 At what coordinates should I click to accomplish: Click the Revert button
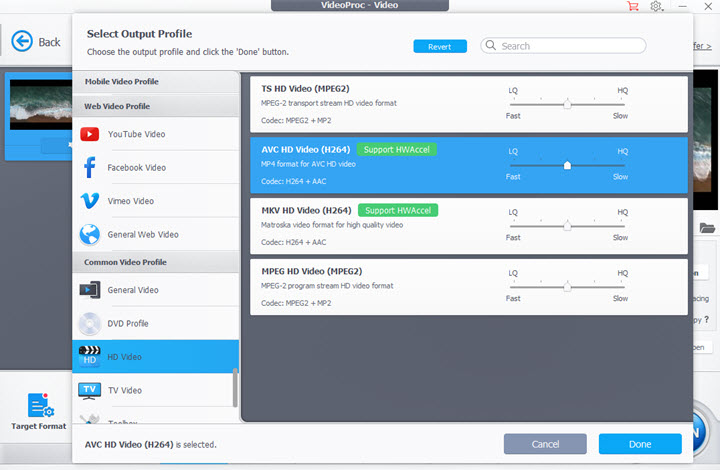[x=440, y=46]
